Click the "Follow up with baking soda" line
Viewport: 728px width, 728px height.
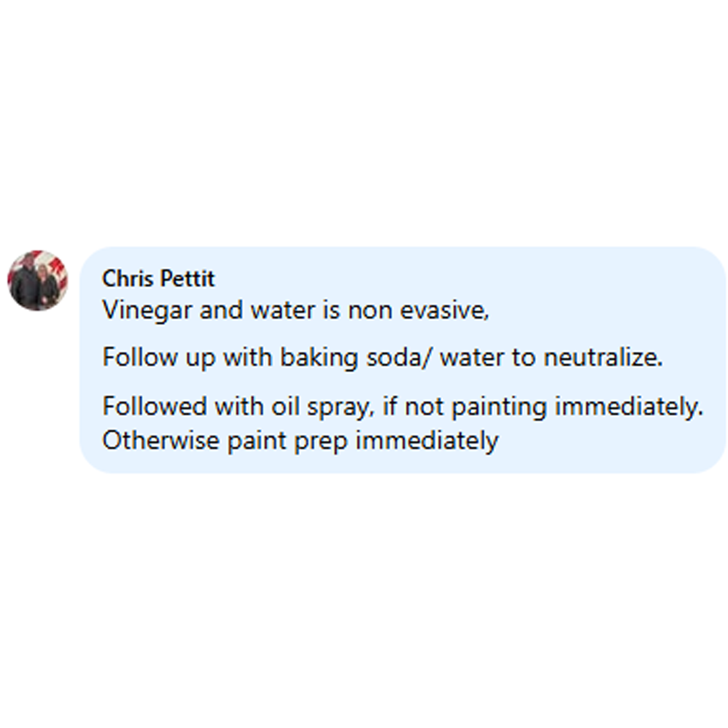click(x=382, y=357)
